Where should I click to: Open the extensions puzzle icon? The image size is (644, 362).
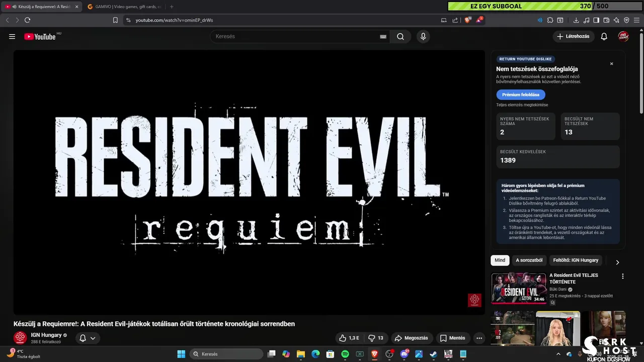click(550, 20)
